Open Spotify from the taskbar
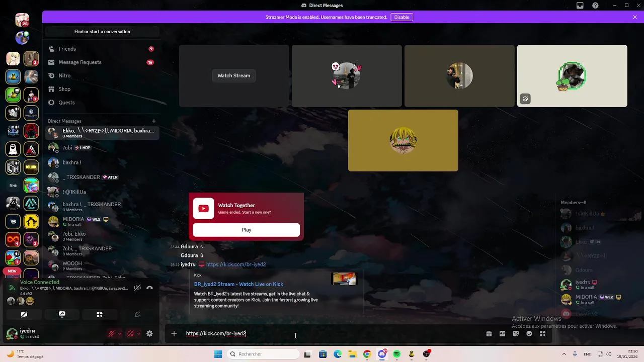 tap(397, 354)
